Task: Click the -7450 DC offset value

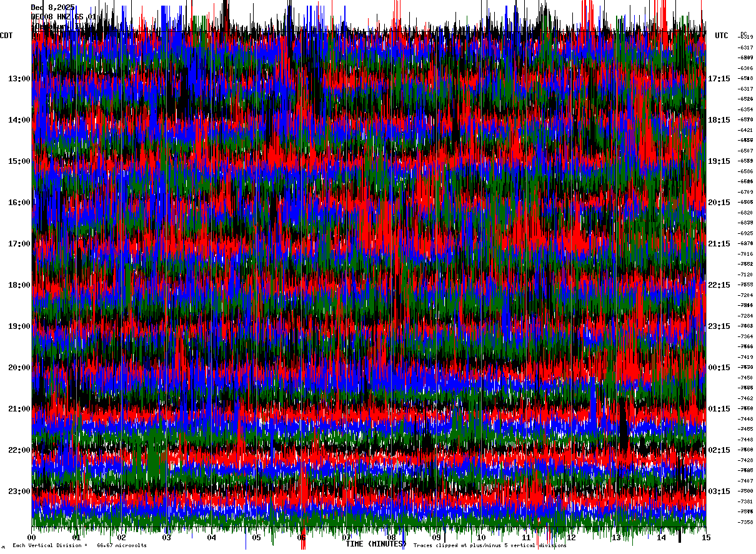Action: (x=745, y=378)
